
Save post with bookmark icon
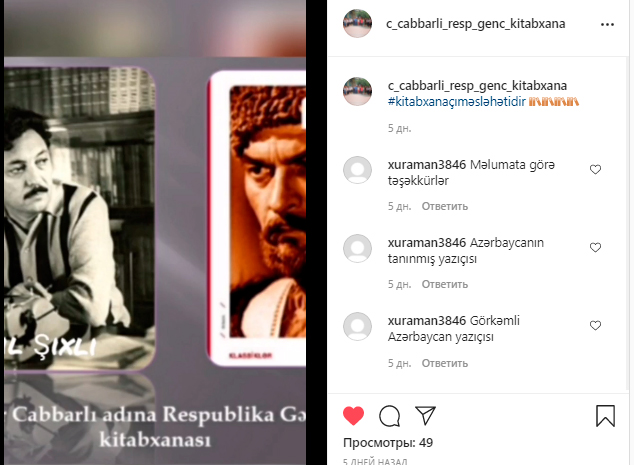pos(605,416)
